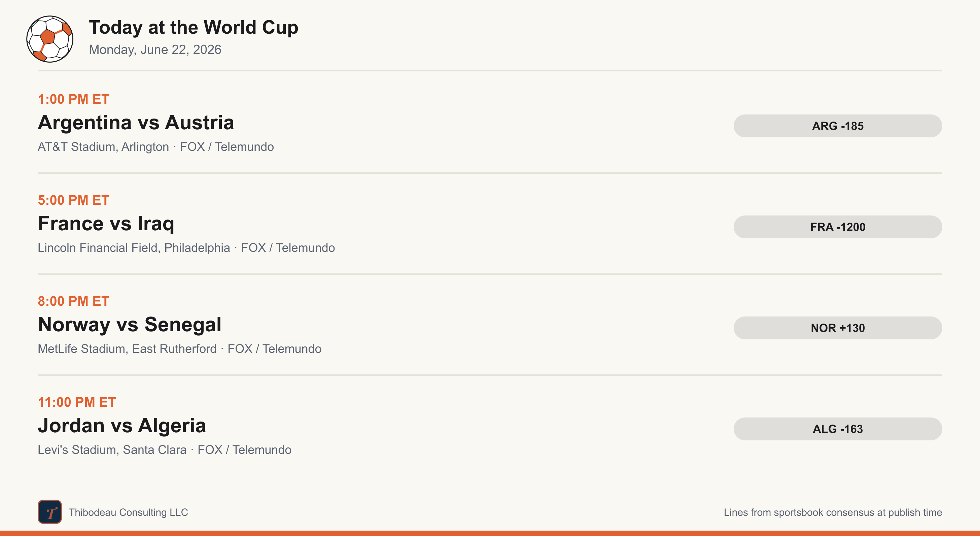The image size is (980, 536).
Task: Click the 11:00 PM ET kickoff time
Action: click(77, 402)
